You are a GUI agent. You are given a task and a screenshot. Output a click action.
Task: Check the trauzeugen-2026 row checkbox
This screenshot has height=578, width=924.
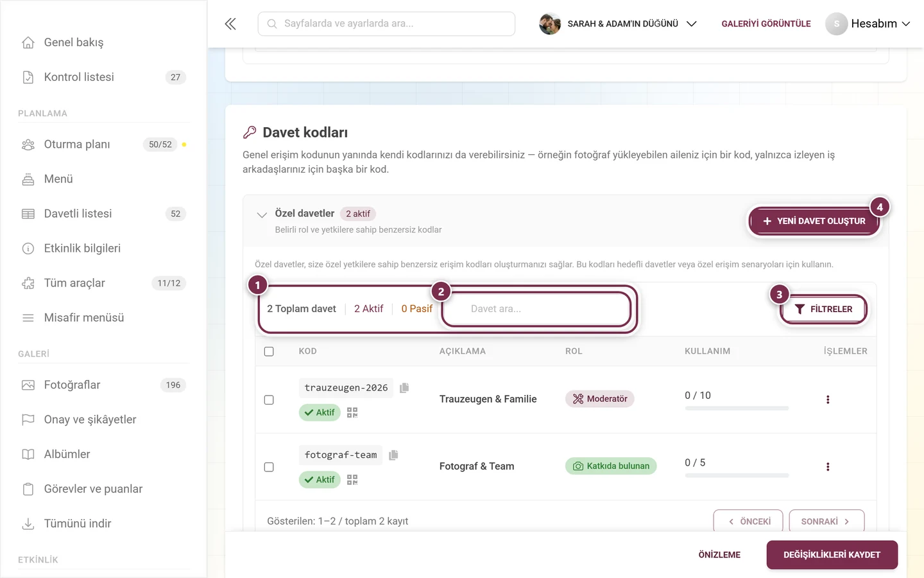[269, 399]
